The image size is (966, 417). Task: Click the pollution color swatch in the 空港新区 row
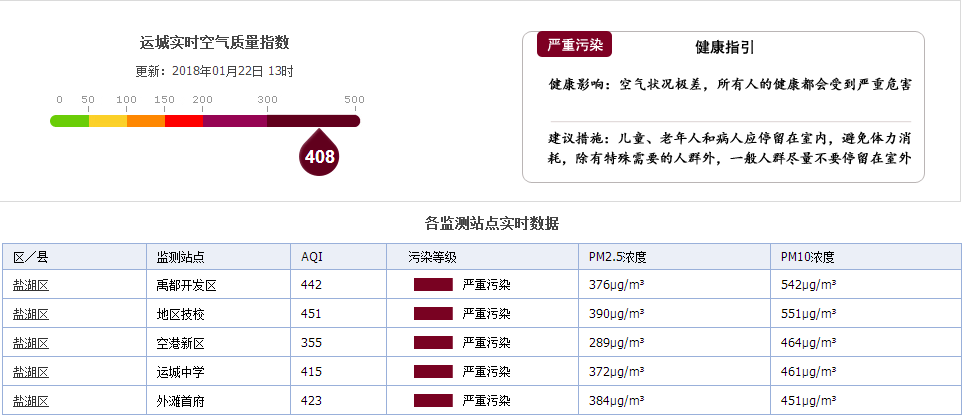click(433, 342)
